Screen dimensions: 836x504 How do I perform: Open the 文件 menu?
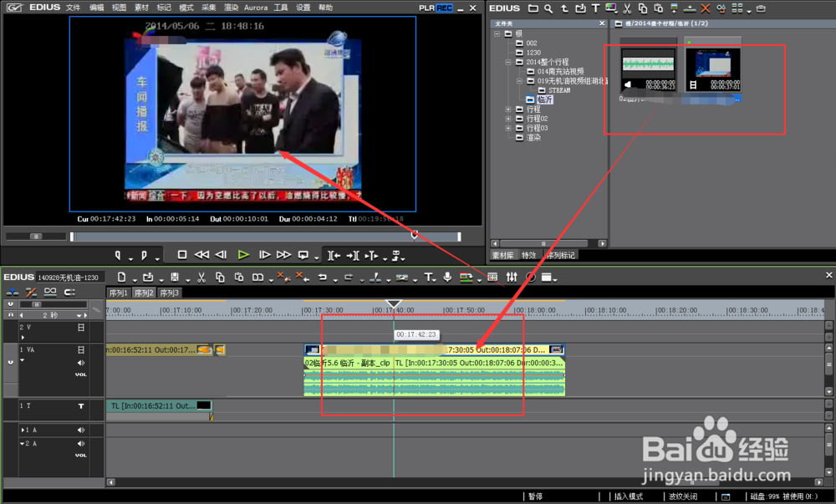click(73, 8)
